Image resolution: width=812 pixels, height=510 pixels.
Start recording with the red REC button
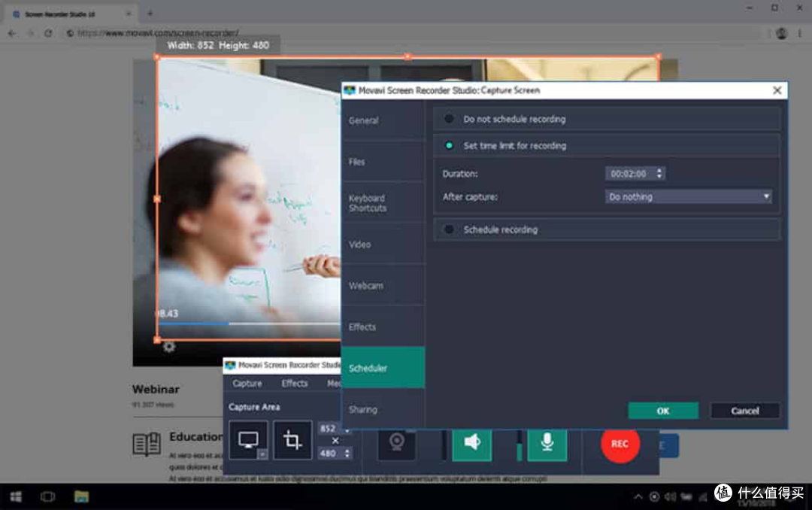620,444
